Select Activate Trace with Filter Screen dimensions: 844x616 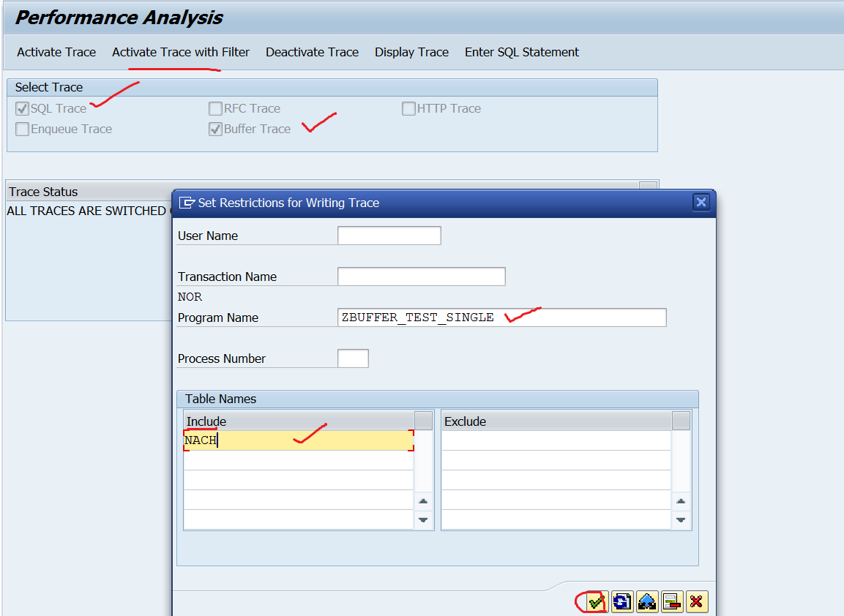tap(180, 52)
